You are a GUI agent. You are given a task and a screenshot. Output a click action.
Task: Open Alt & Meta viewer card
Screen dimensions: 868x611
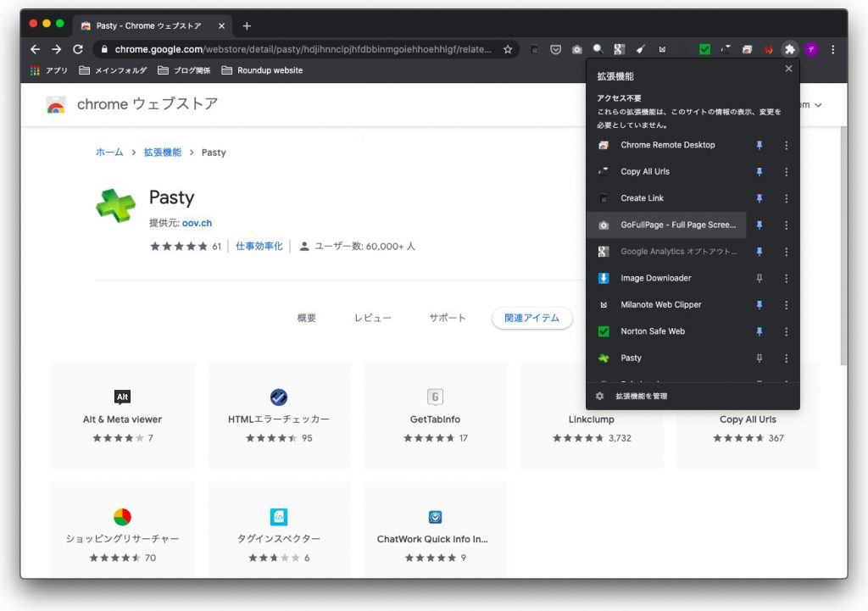pyautogui.click(x=122, y=415)
